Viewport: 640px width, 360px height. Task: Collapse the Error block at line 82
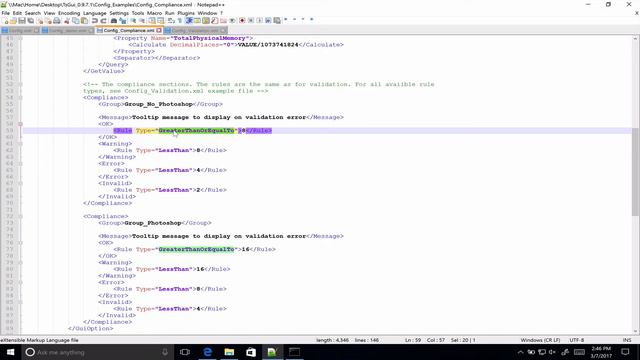(x=20, y=282)
